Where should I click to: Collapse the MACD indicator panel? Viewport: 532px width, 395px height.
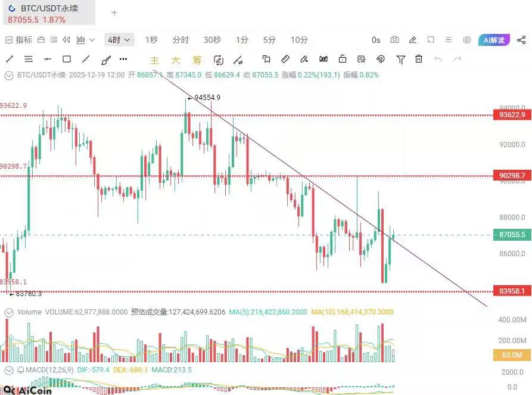[9, 370]
